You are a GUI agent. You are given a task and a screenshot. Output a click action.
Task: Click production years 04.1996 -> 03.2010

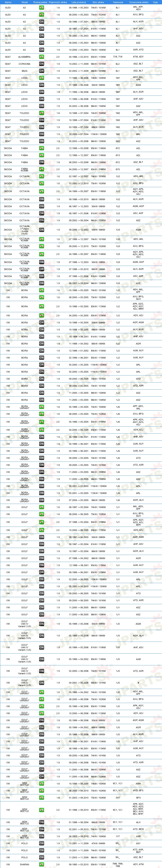click(x=79, y=57)
